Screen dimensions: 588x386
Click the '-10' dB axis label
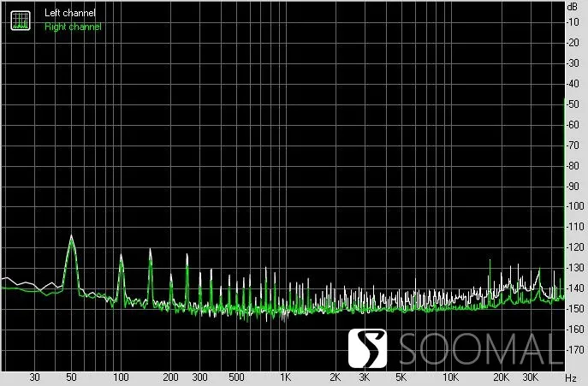click(x=573, y=22)
